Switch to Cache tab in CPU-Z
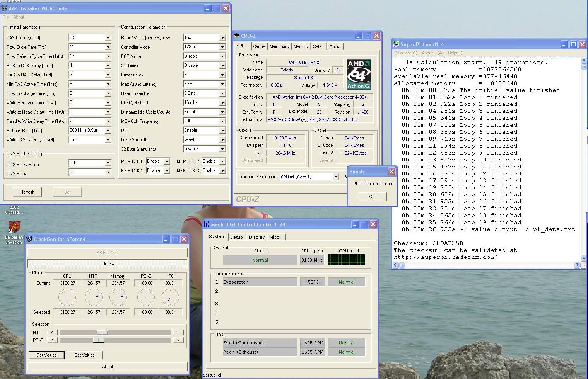 pos(259,46)
